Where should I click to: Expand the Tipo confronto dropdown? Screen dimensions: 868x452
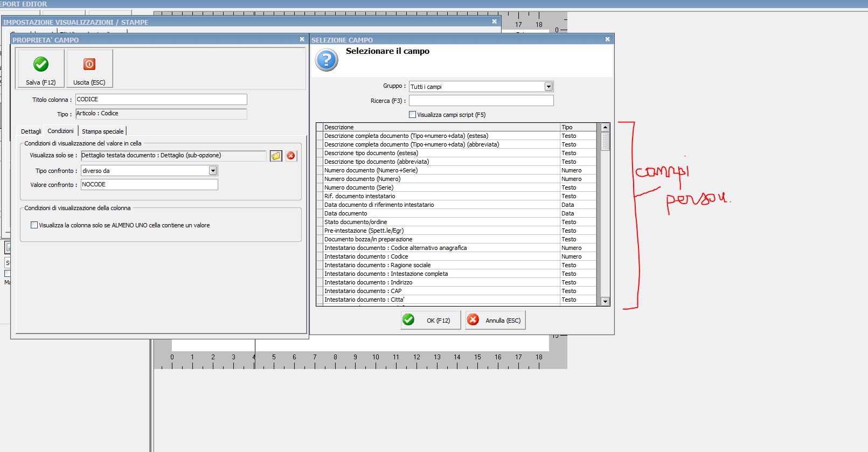point(213,171)
